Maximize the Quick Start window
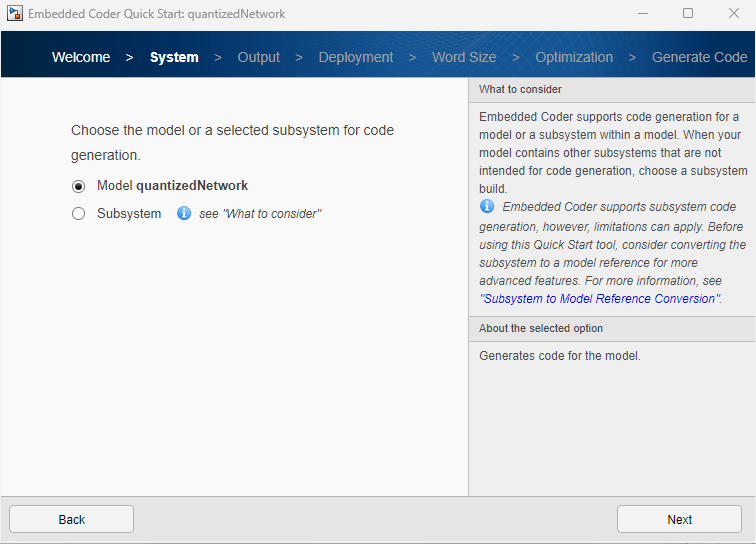The height and width of the screenshot is (544, 756). [x=688, y=14]
